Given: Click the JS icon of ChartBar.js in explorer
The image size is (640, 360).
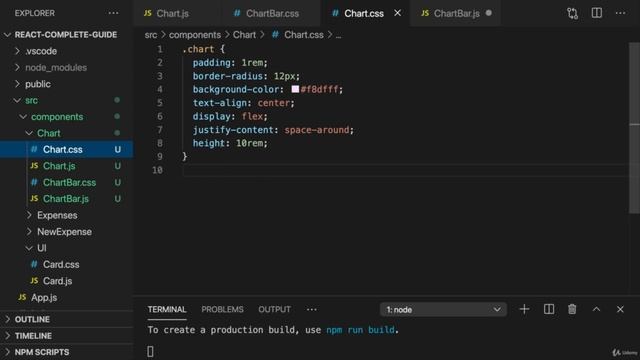Looking at the screenshot, I should (x=34, y=198).
